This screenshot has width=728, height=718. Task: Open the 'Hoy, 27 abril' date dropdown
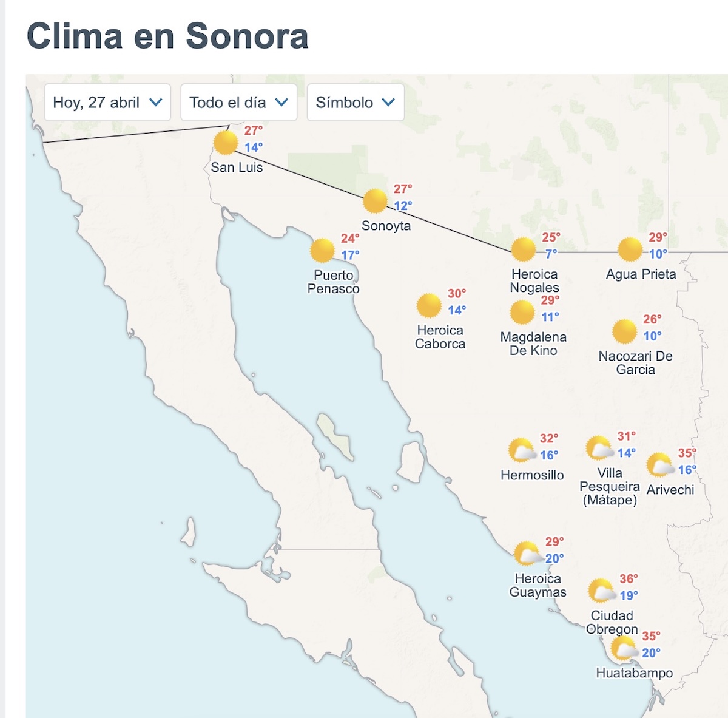point(107,103)
